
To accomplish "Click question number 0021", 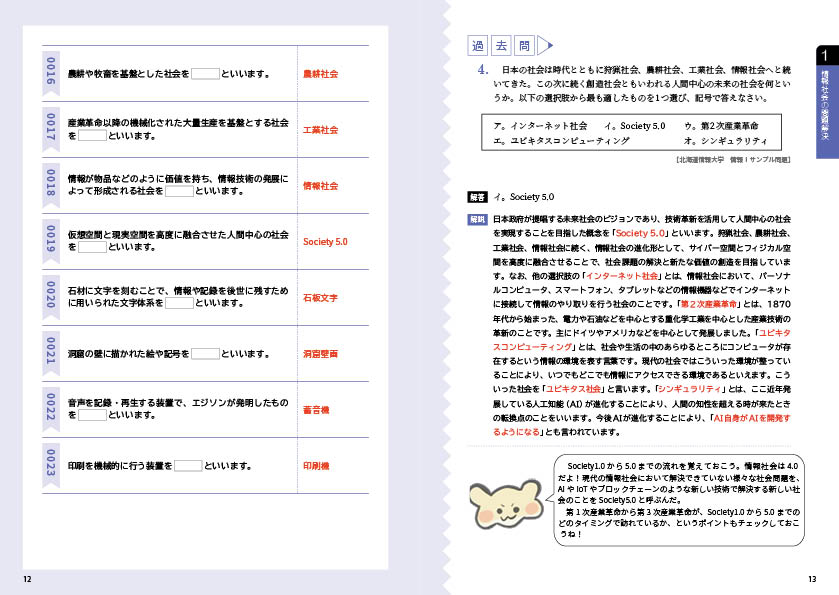I will click(51, 351).
